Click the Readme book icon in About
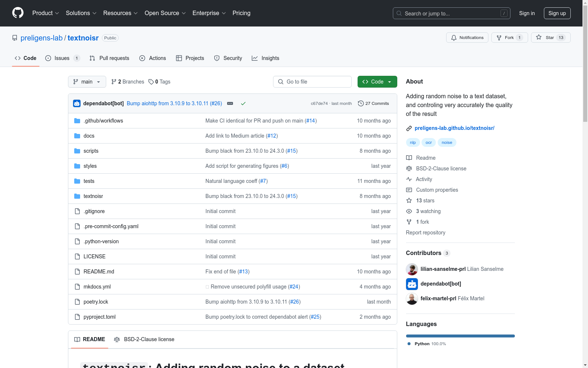Viewport: 588px width, 368px height. pos(409,158)
